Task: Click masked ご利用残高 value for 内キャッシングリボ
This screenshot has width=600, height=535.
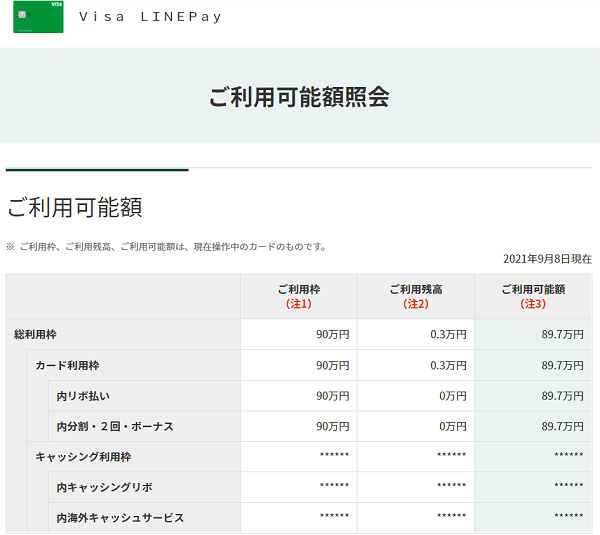Action: tap(452, 485)
